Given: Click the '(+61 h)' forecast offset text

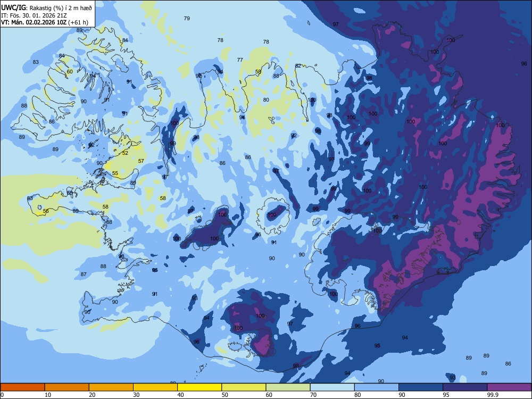Looking at the screenshot, I should (78, 22).
